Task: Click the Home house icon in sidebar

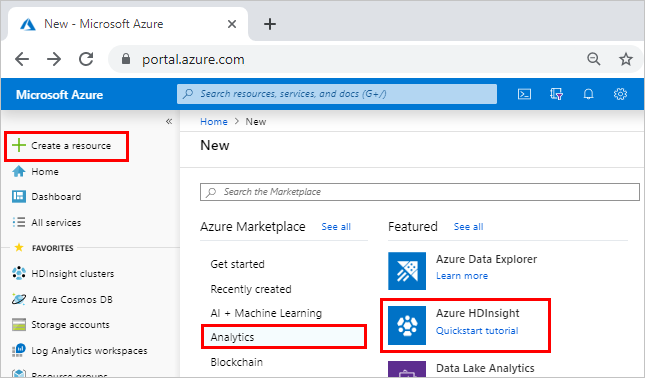Action: pyautogui.click(x=19, y=171)
